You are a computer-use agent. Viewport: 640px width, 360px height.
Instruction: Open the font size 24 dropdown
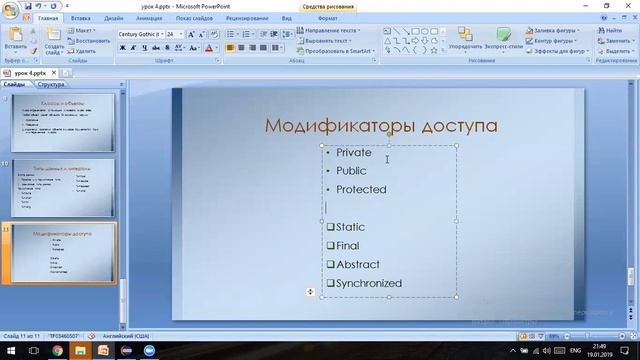pyautogui.click(x=181, y=34)
